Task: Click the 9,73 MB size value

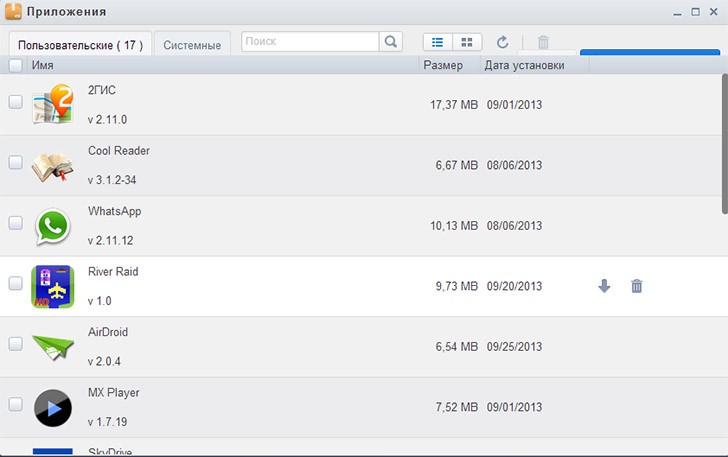Action: 456,286
